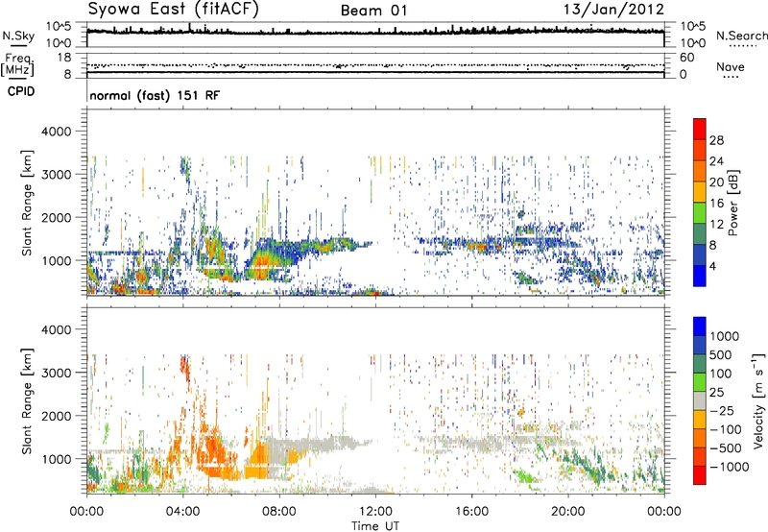The width and height of the screenshot is (768, 532).
Task: Click the Power [dB] colorbar label
Action: coord(732,203)
